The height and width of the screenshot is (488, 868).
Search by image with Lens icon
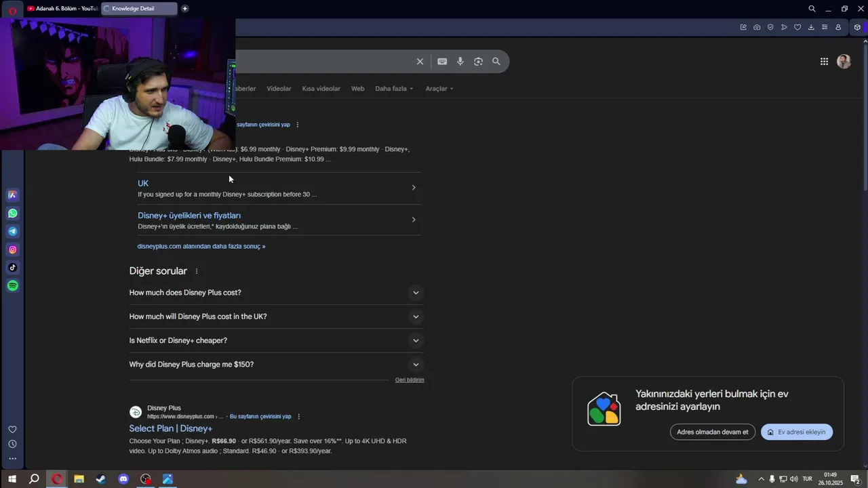pos(478,62)
